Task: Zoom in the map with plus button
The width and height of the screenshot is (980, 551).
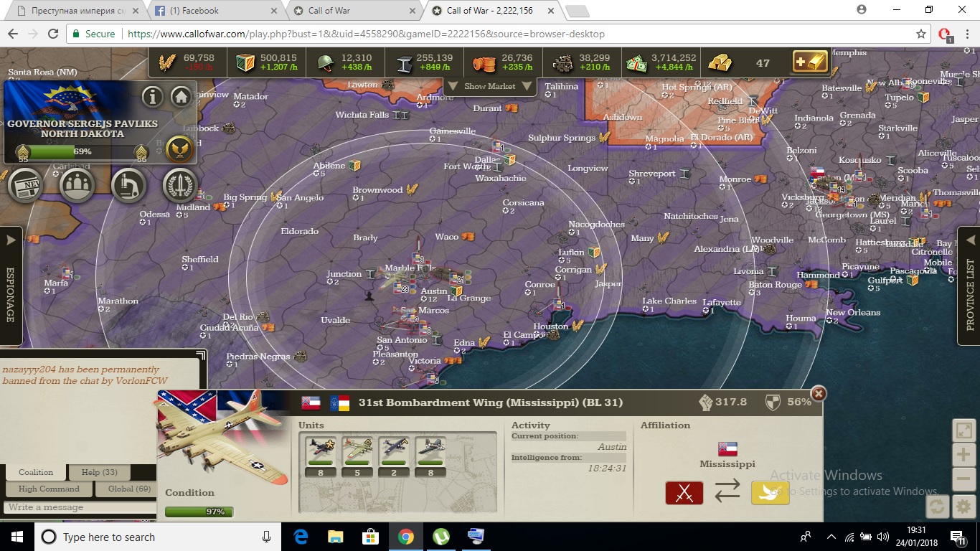Action: [x=963, y=455]
